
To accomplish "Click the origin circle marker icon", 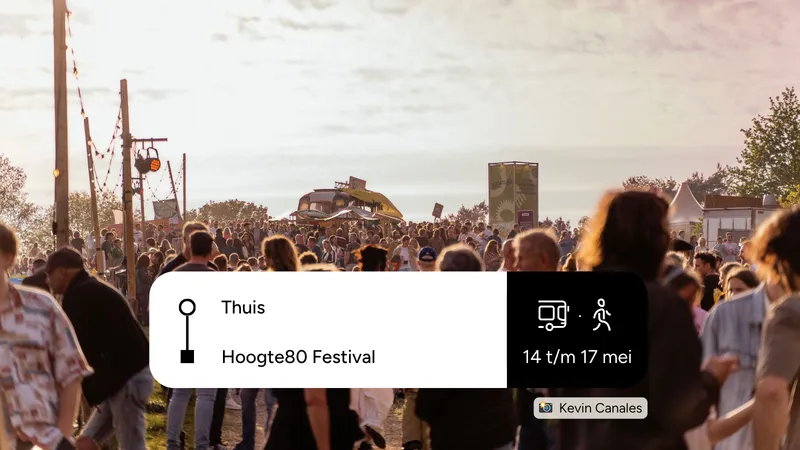I will point(187,307).
